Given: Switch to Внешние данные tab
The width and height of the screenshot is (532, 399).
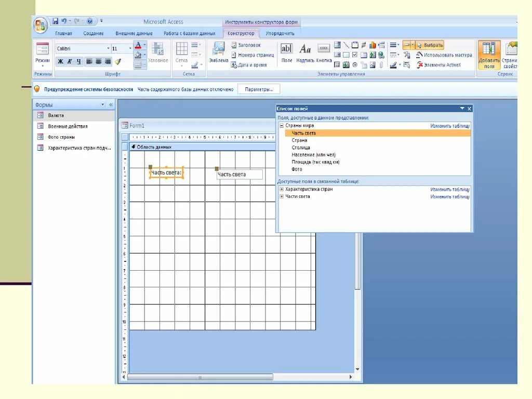Looking at the screenshot, I should tap(134, 33).
